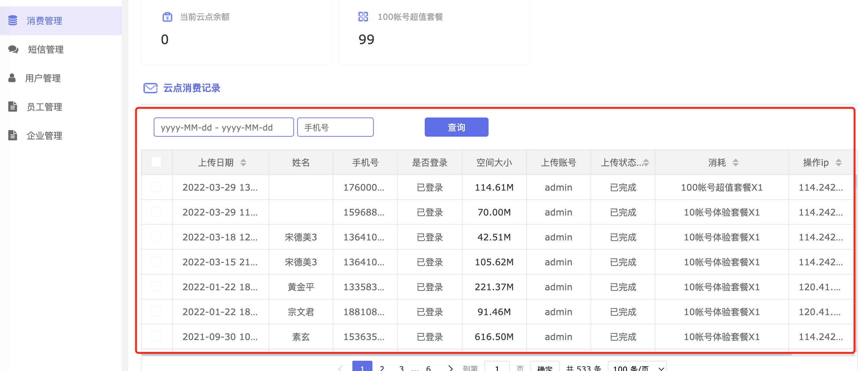The height and width of the screenshot is (371, 868).
Task: Check the row for 宋德美3 dated 2022-03-18
Action: [156, 237]
